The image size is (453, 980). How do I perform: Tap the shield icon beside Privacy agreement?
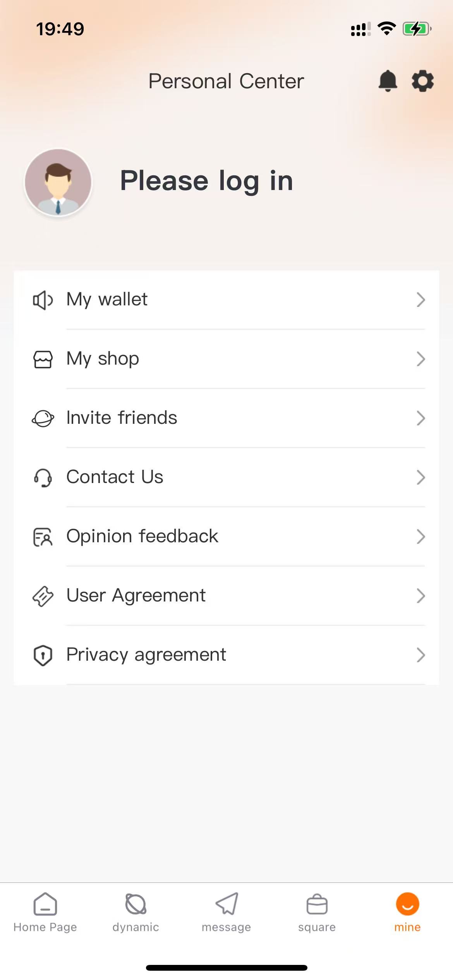coord(43,655)
